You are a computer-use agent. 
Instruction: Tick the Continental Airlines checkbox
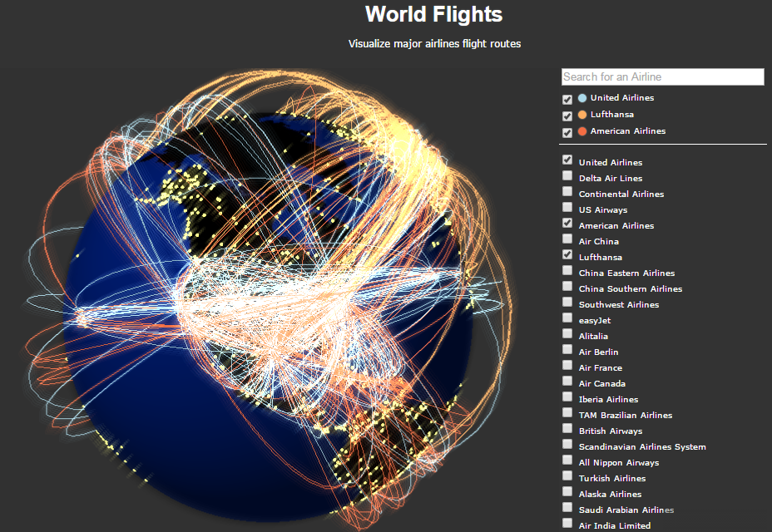(x=567, y=192)
